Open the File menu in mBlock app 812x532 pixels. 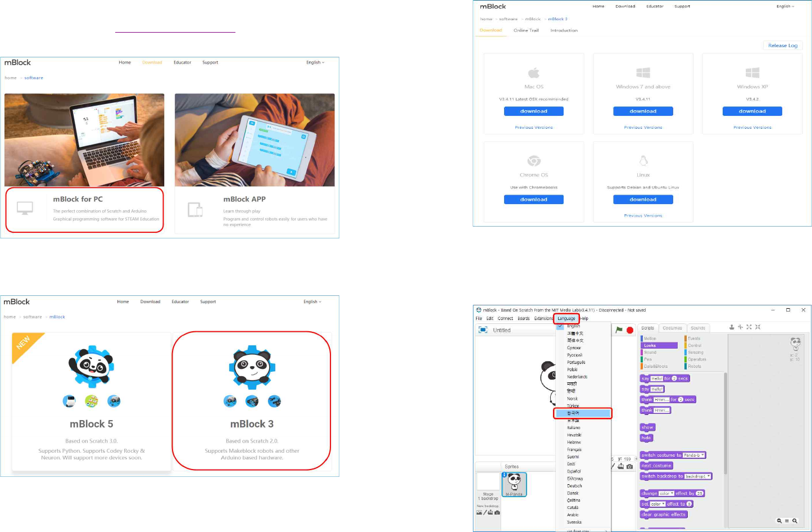click(x=479, y=318)
